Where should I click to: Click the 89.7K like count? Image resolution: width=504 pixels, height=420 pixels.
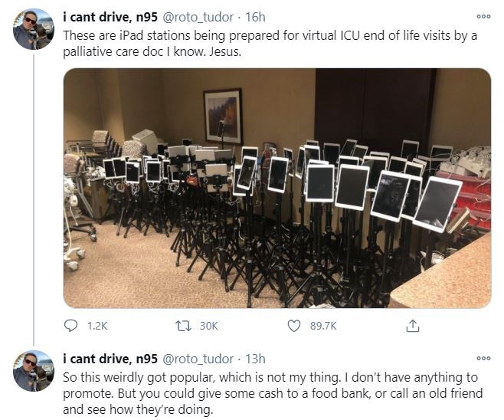point(323,326)
